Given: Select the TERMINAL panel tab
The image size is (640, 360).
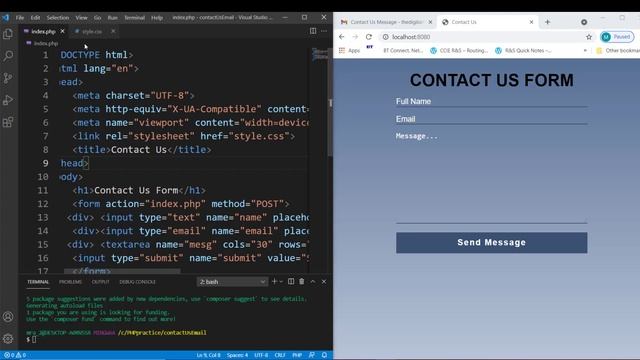Looking at the screenshot, I should [38, 282].
